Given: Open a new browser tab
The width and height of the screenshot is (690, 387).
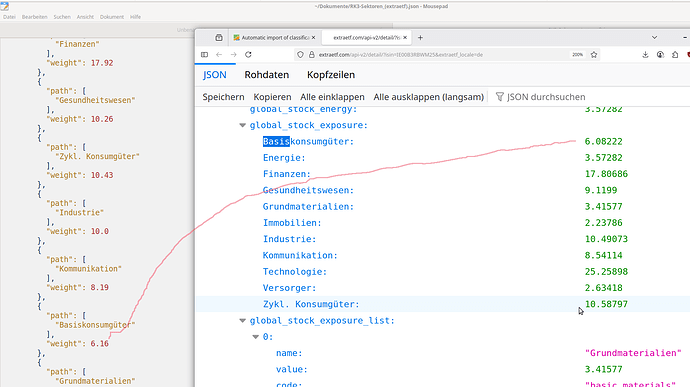Looking at the screenshot, I should [x=420, y=37].
